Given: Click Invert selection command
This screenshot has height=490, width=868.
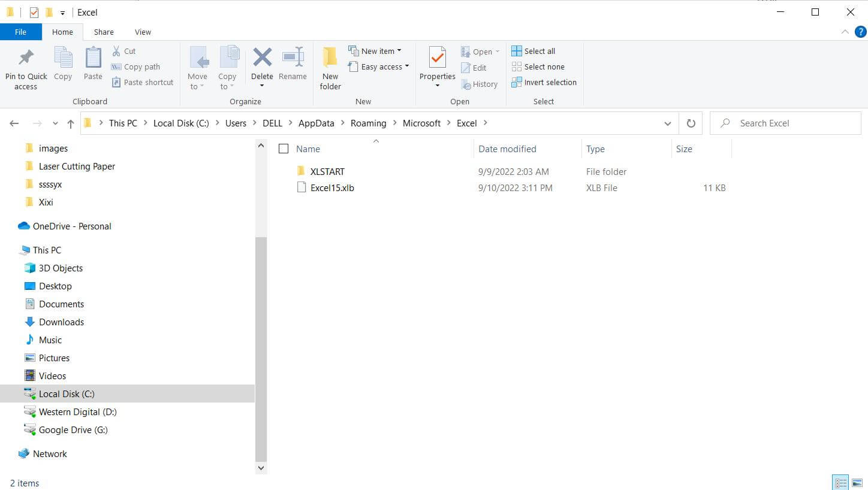Looking at the screenshot, I should point(544,82).
